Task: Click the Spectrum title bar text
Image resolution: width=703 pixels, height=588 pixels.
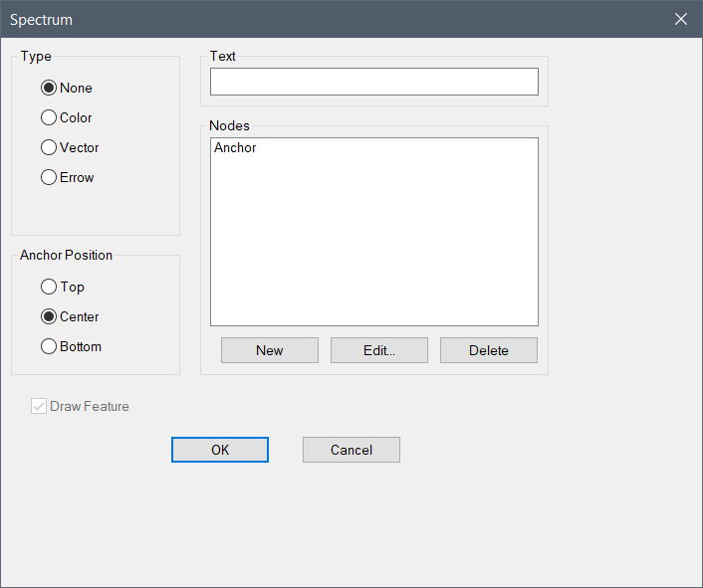Action: pos(41,20)
